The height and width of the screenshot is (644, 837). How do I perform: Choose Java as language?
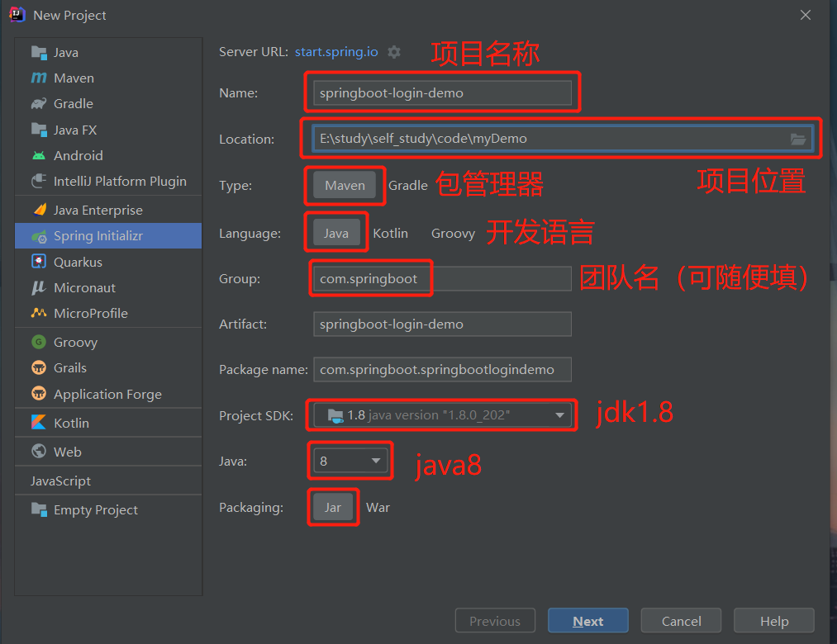[335, 233]
